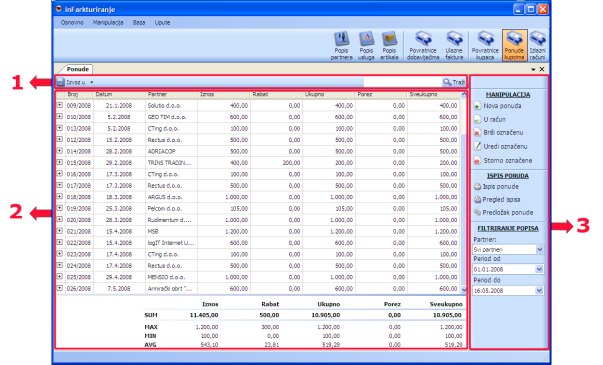Select the Rudimentum d.... partner cell
603x365 pixels.
172,220
